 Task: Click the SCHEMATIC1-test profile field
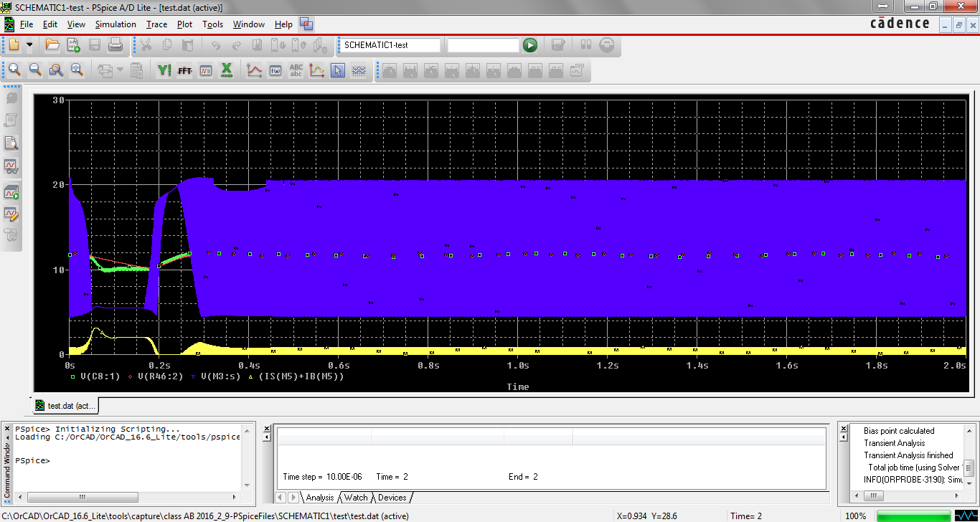pos(390,45)
